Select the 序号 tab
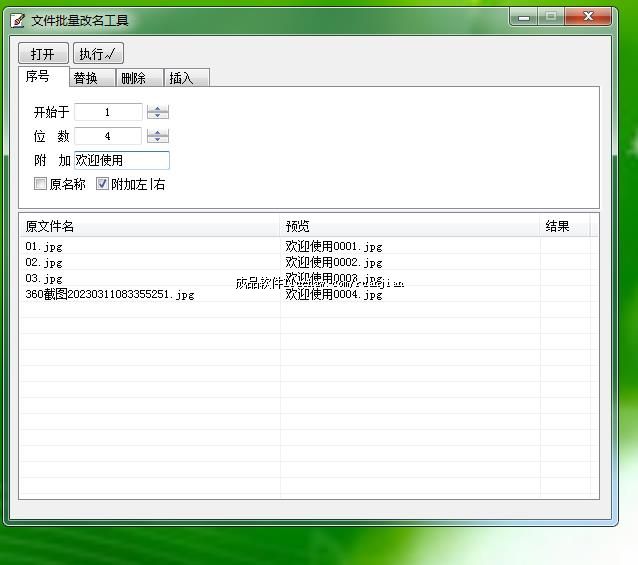638x565 pixels. [x=44, y=76]
